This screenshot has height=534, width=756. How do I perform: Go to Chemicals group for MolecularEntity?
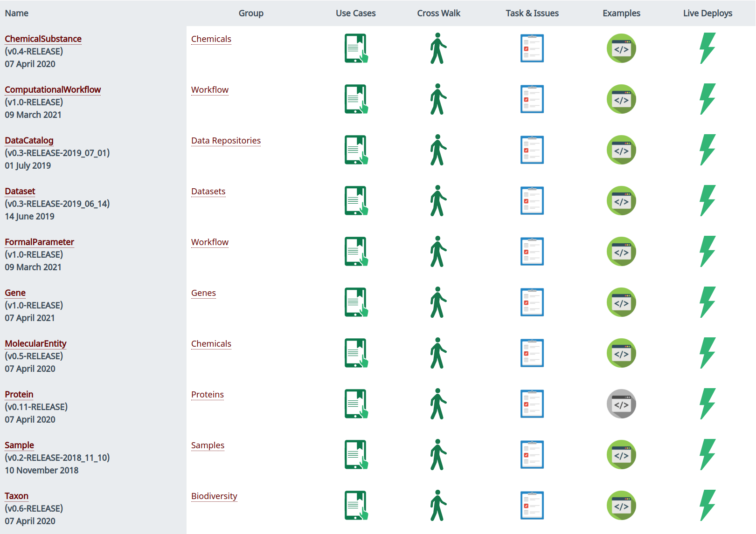pos(211,343)
